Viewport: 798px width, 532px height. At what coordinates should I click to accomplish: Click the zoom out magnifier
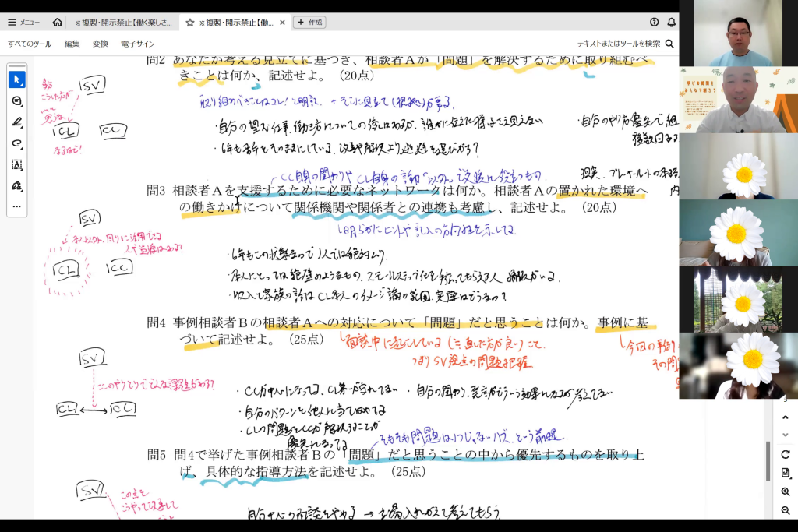pyautogui.click(x=786, y=510)
